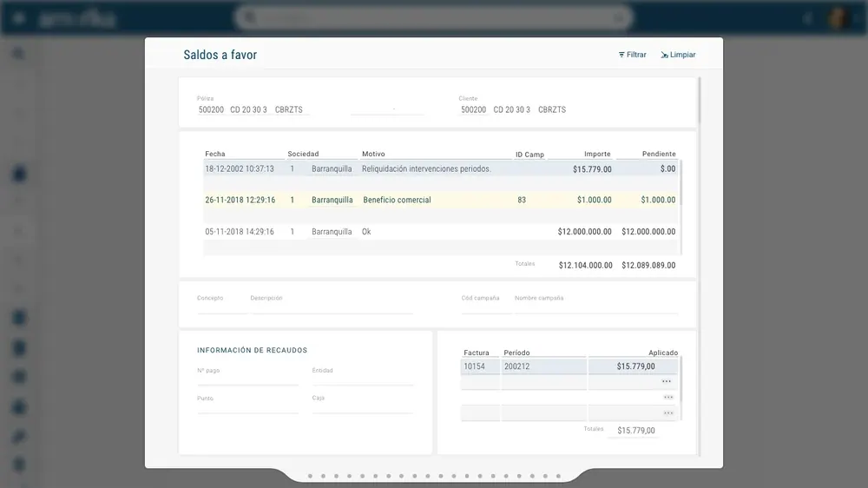The height and width of the screenshot is (488, 868).
Task: Click the Beneficio comercial motivo cell
Action: (397, 200)
